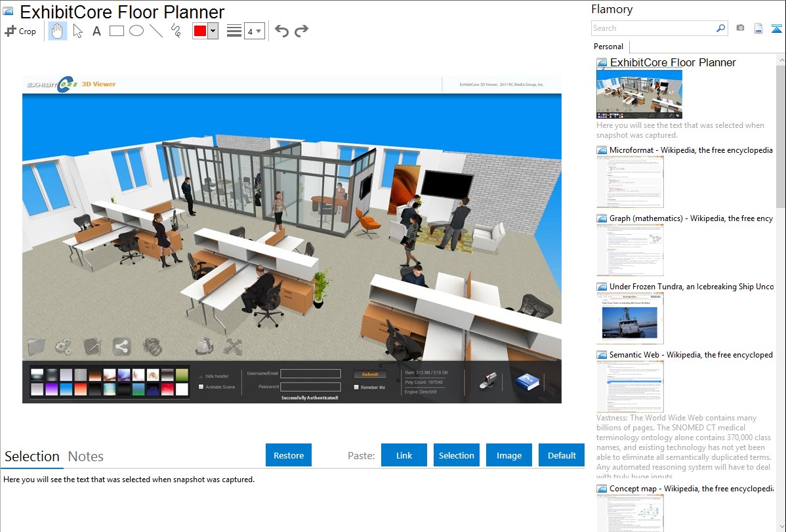Open the Under Frozen Tundra ship thumbnail
Screen dimensions: 786x532
click(630, 318)
